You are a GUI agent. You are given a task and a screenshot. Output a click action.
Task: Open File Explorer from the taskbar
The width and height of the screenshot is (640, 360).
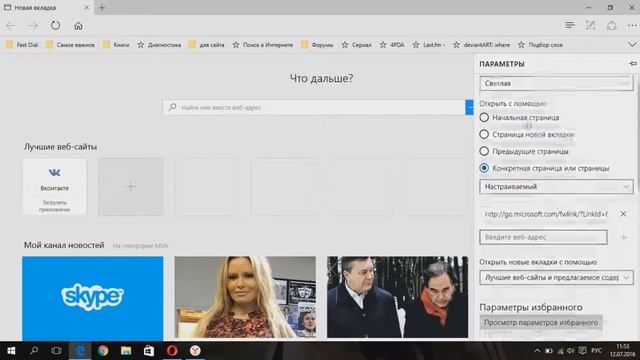pyautogui.click(x=126, y=351)
